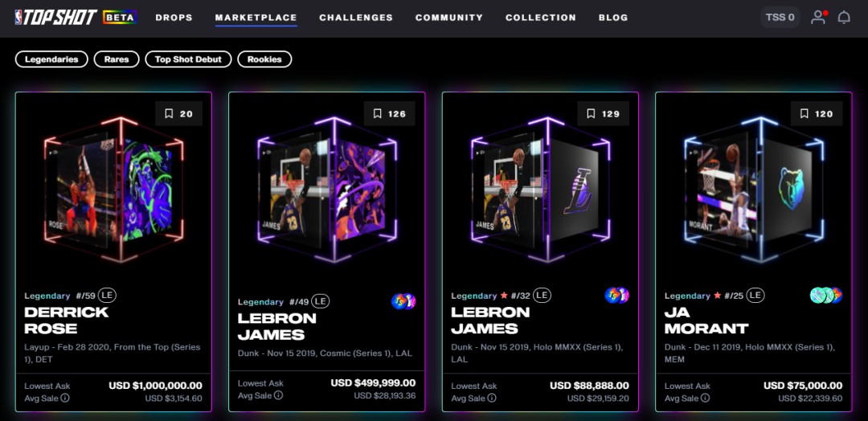Viewport: 868px width, 421px height.
Task: Open the notifications bell icon
Action: click(844, 18)
